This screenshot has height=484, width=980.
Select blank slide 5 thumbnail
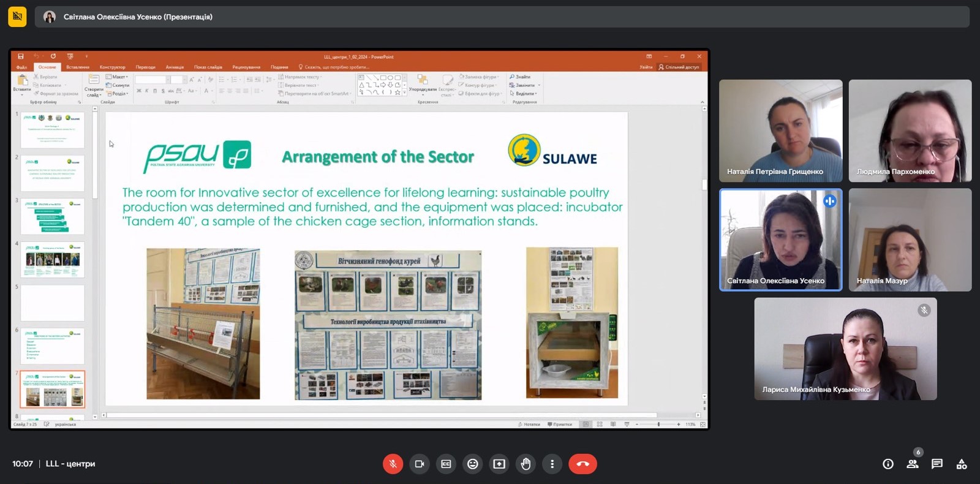[x=52, y=303]
